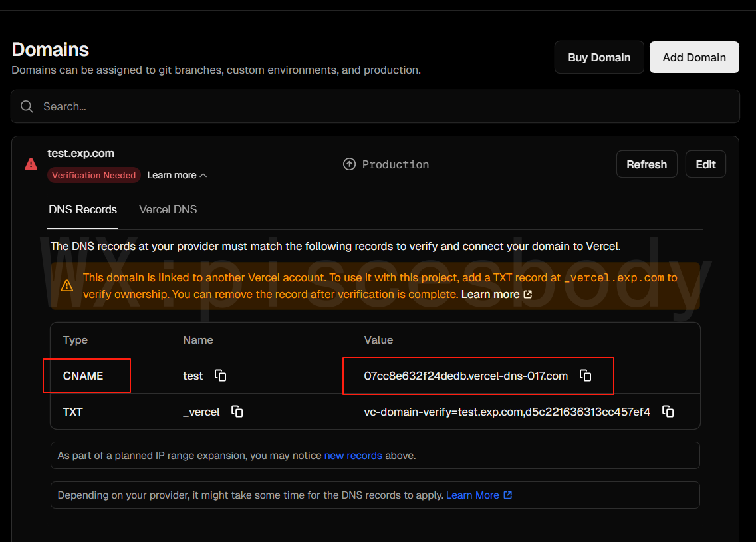
Task: Click the yellow alert icon in the banner
Action: [x=66, y=285]
